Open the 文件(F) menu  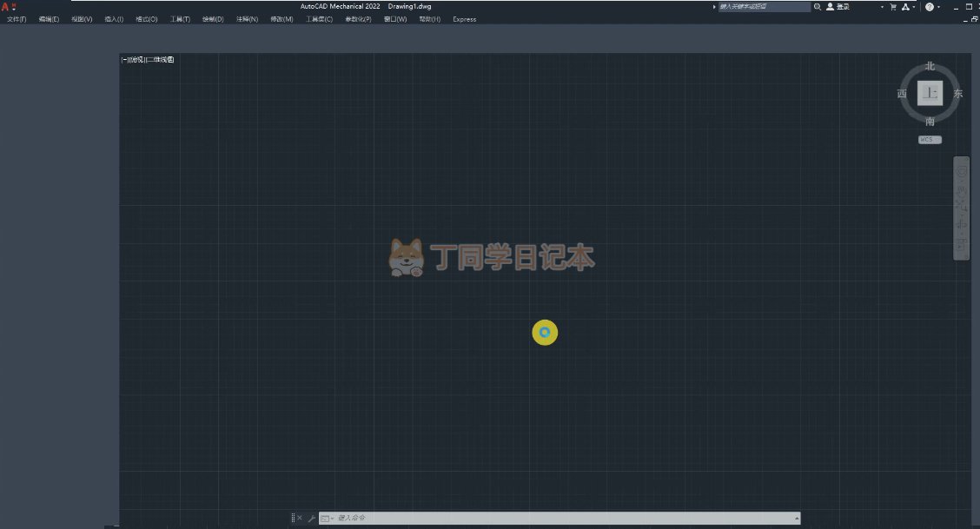pos(17,19)
